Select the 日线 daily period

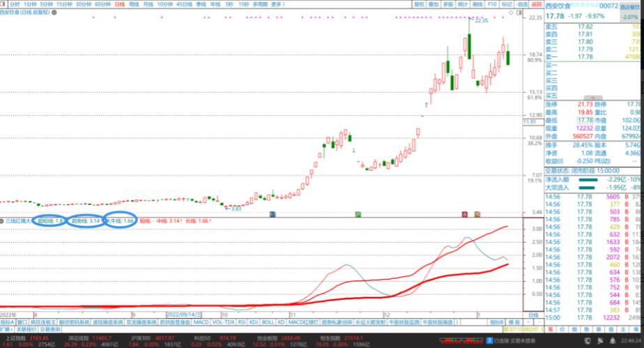point(119,4)
